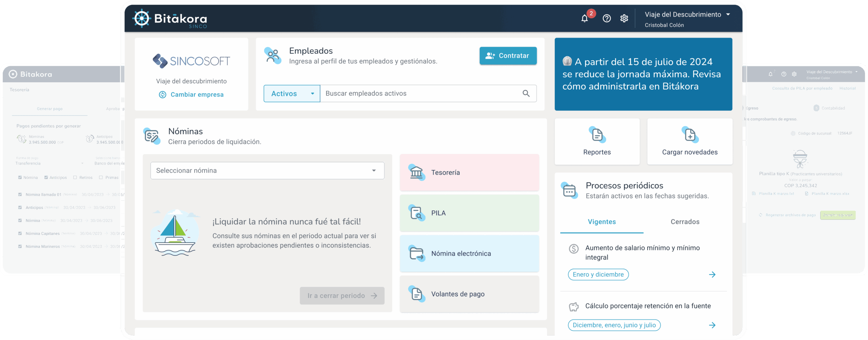Click the Cambiar empresa link
The height and width of the screenshot is (340, 868).
click(x=197, y=95)
